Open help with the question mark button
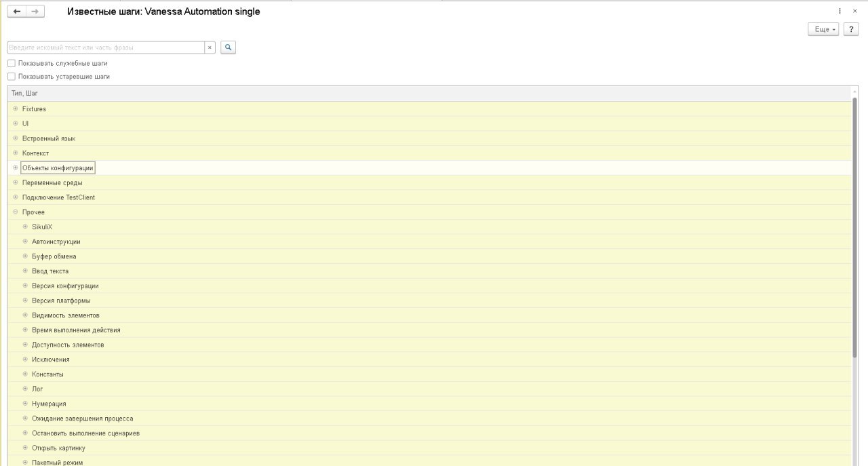This screenshot has height=466, width=868. [851, 29]
